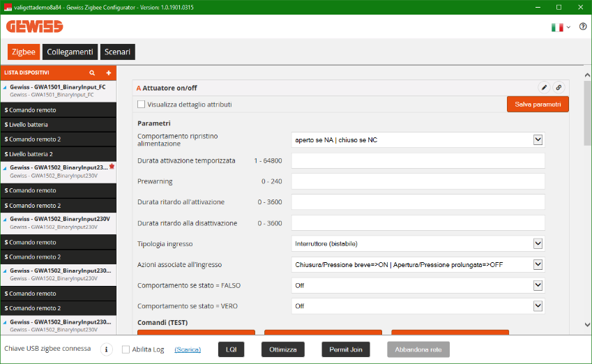Click Parametri heading

[x=153, y=123]
